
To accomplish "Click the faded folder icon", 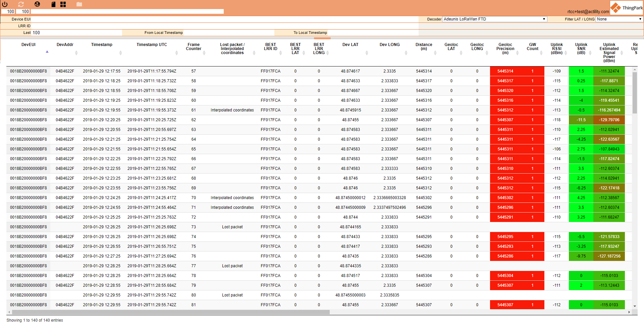I will click(x=79, y=4).
